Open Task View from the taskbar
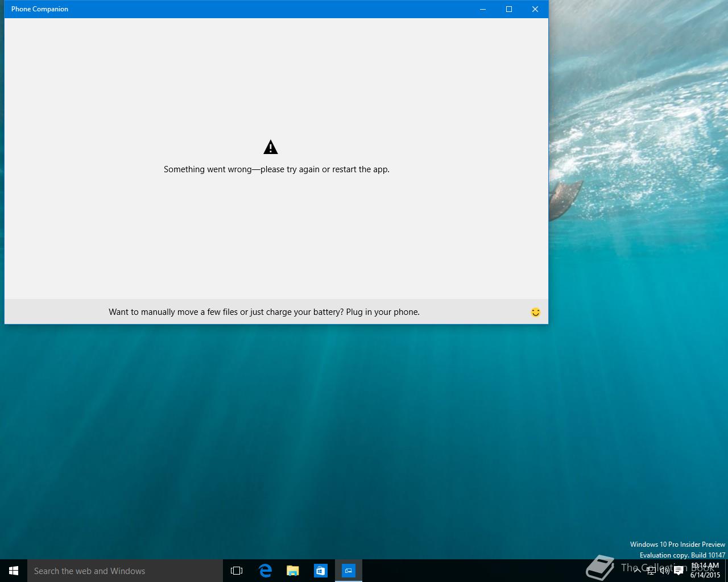 click(x=237, y=571)
